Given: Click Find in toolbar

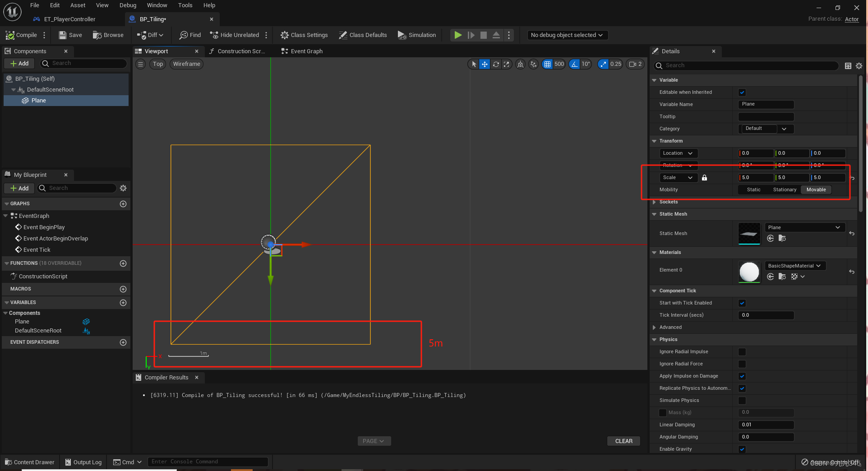Looking at the screenshot, I should [190, 35].
